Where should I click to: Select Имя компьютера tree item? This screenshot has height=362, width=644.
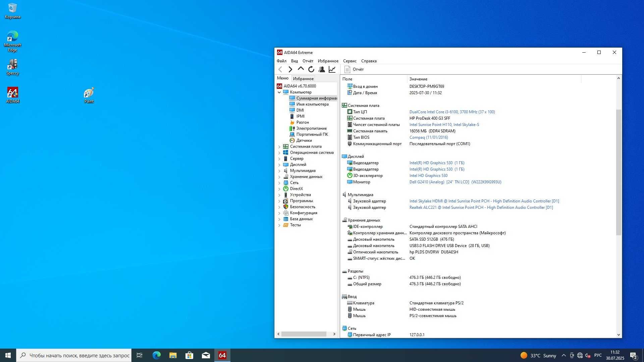point(309,104)
